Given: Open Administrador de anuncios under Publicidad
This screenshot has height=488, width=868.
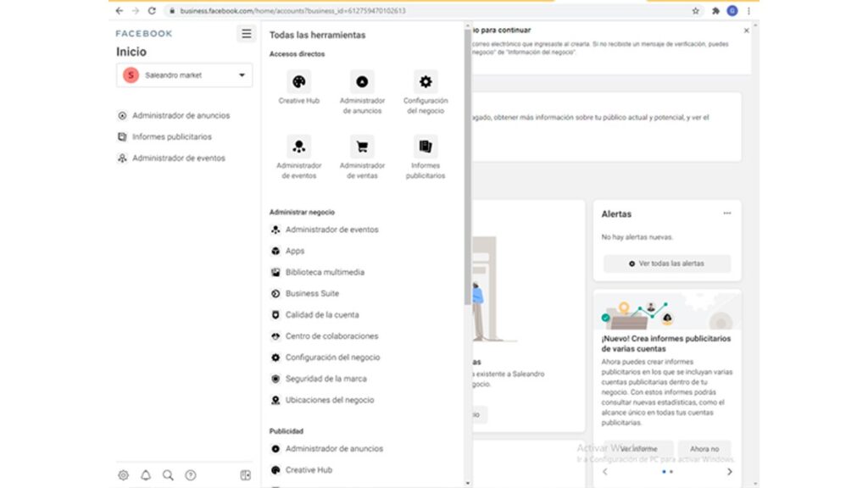Looking at the screenshot, I should click(x=326, y=449).
